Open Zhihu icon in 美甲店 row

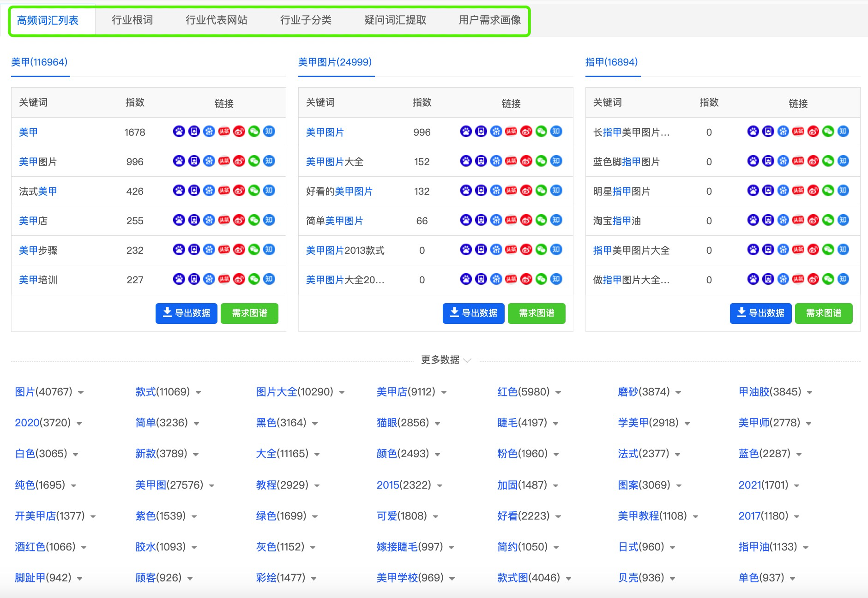coord(269,220)
